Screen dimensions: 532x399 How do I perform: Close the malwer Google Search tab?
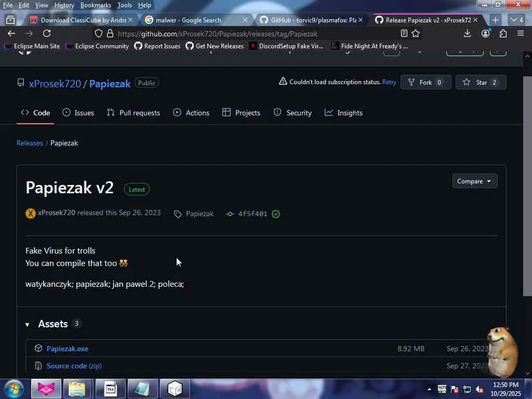(245, 20)
